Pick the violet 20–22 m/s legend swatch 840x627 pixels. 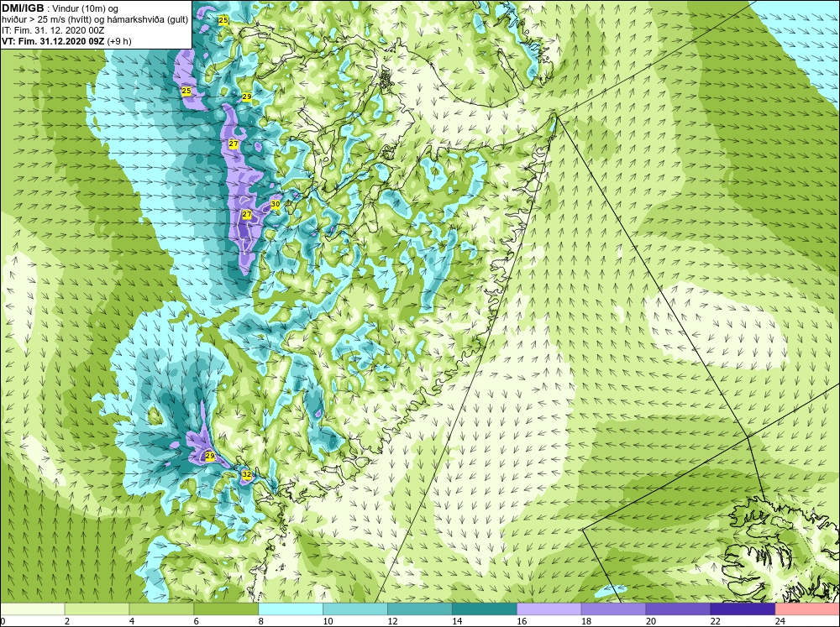click(678, 609)
